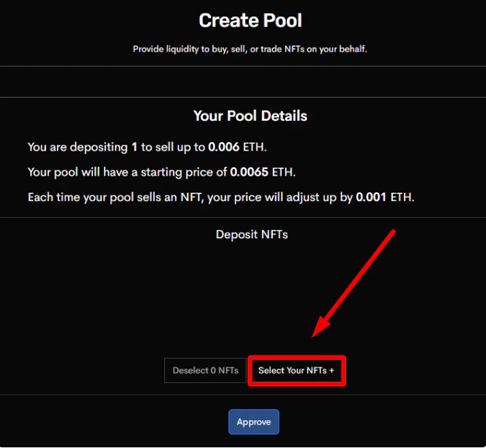486x448 pixels.
Task: Click the blue Approve button
Action: (x=254, y=422)
